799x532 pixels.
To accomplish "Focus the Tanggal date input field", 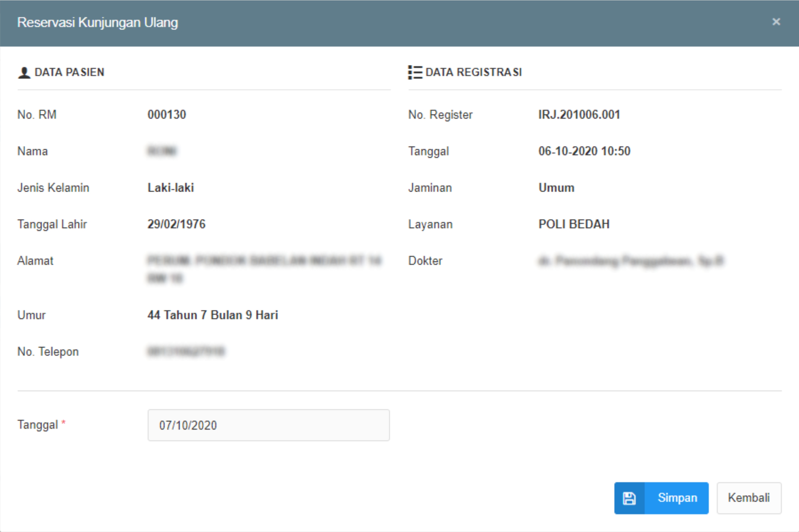I will coord(268,425).
